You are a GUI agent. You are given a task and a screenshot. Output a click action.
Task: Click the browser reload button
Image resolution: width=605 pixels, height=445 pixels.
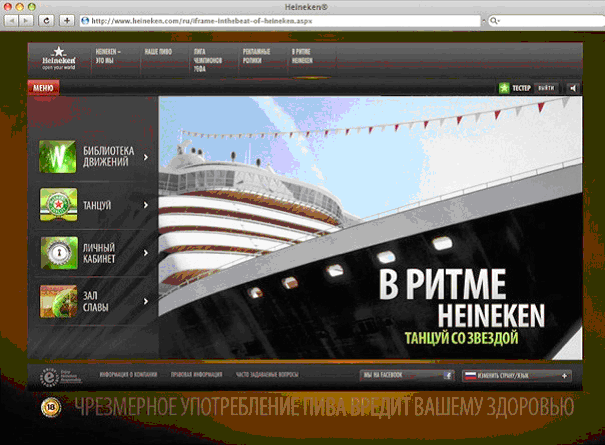click(x=47, y=20)
